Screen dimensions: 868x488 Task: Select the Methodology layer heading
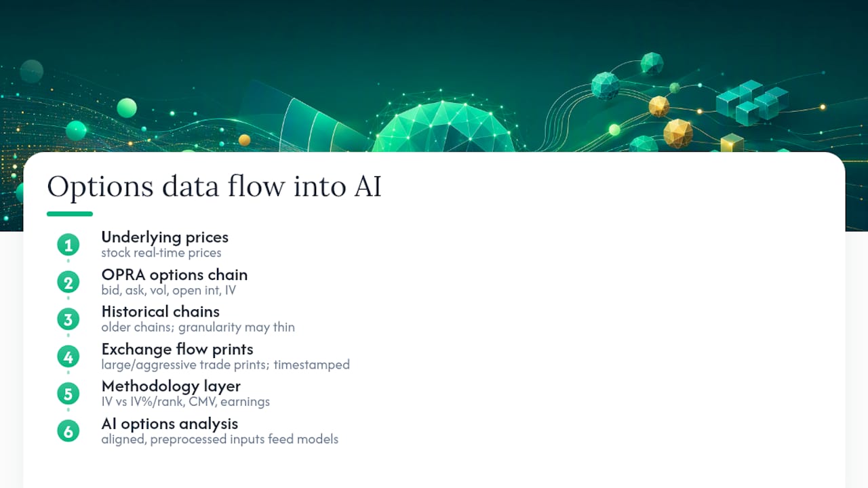171,386
